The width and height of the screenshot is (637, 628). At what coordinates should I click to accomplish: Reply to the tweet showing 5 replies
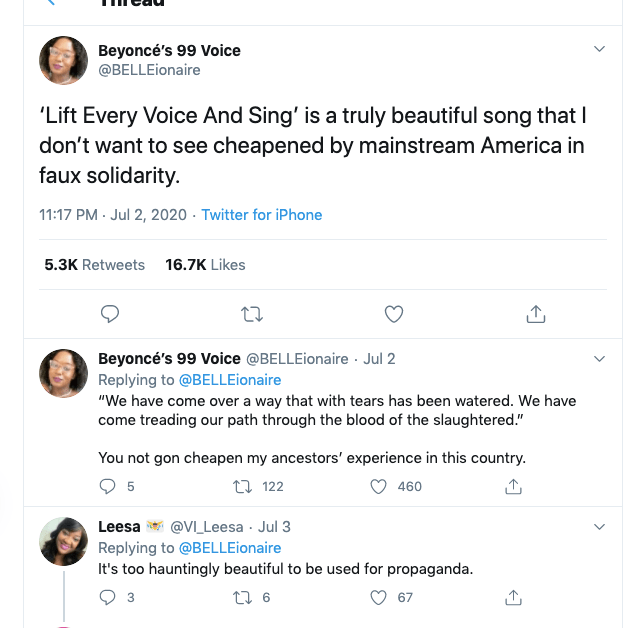tap(110, 487)
